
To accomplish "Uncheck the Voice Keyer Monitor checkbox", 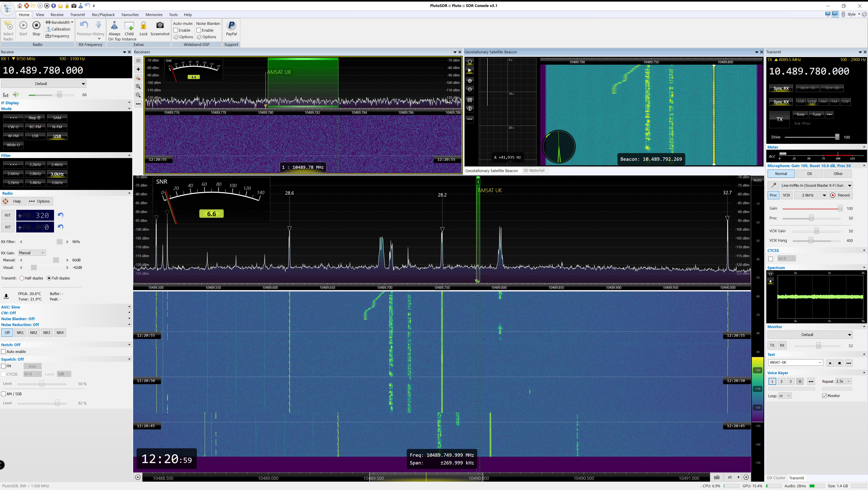I will [825, 396].
